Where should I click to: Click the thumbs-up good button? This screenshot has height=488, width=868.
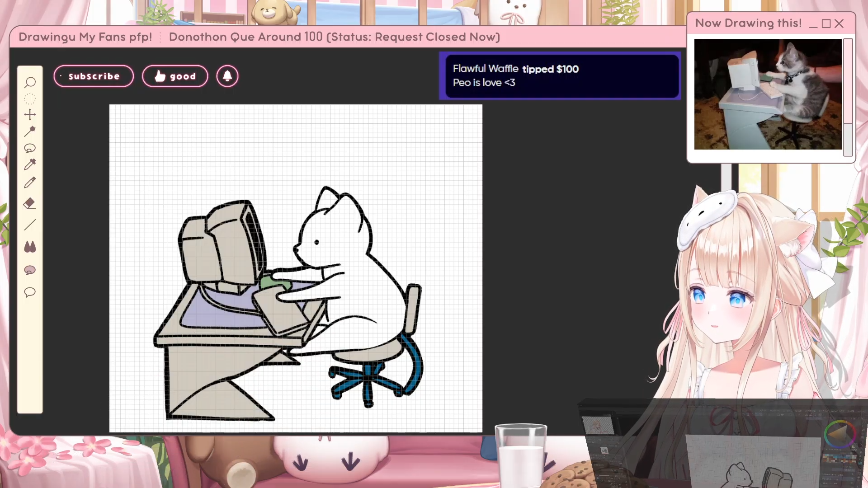click(x=175, y=76)
